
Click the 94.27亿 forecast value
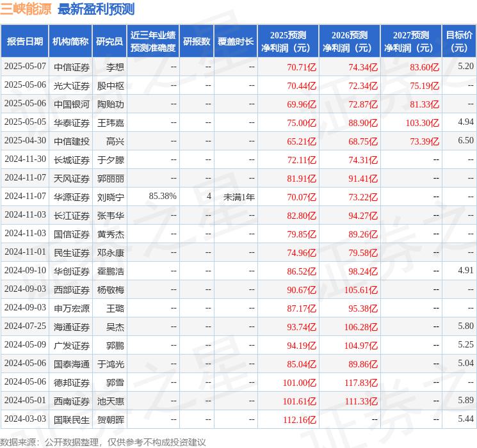coord(363,216)
